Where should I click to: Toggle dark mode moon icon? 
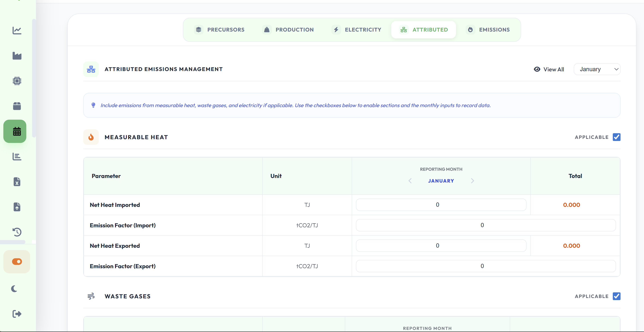click(14, 289)
